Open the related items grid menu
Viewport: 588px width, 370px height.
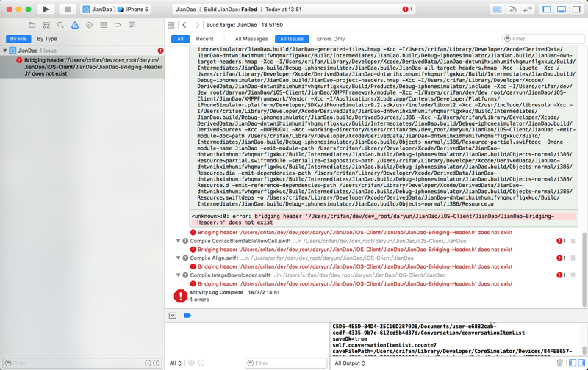[x=171, y=25]
